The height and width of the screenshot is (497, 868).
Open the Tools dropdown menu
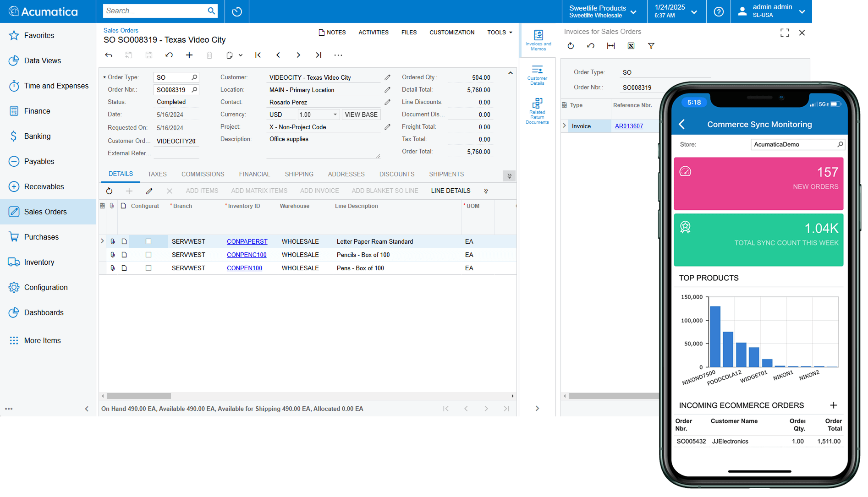tap(500, 33)
